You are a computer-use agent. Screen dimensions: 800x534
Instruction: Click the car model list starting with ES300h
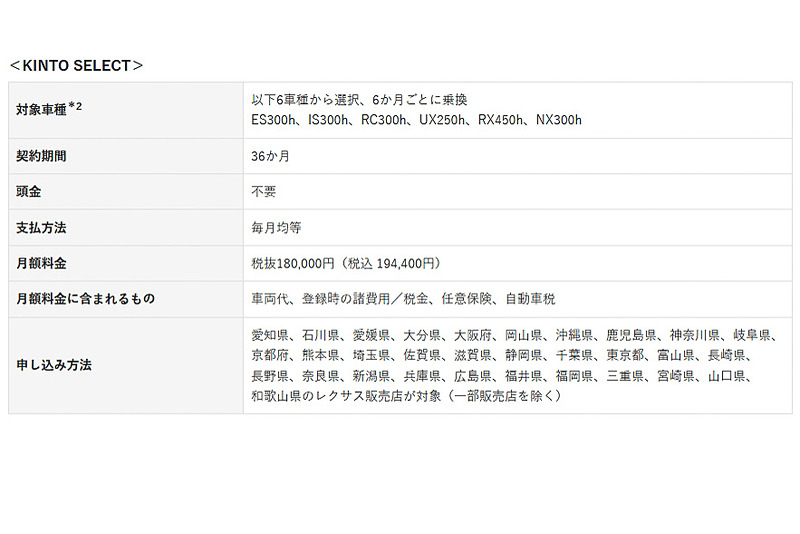pos(416,120)
